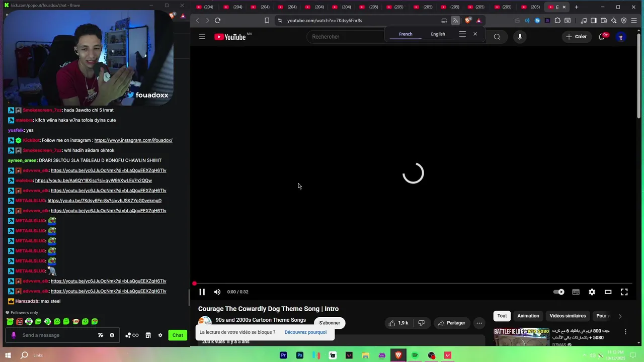This screenshot has width=644, height=362.
Task: Open Kick channel shop icon
Action: click(x=148, y=335)
